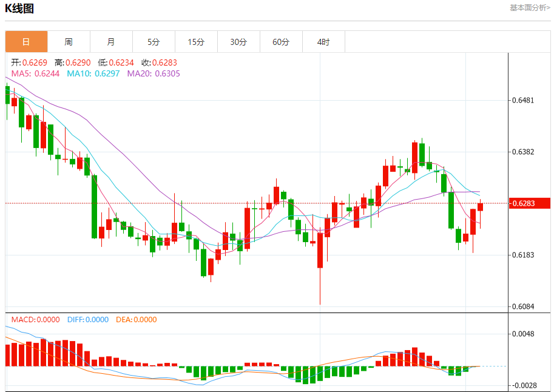Open the 基本面分析> link
Screen dimensions: 554x392
click(530, 8)
